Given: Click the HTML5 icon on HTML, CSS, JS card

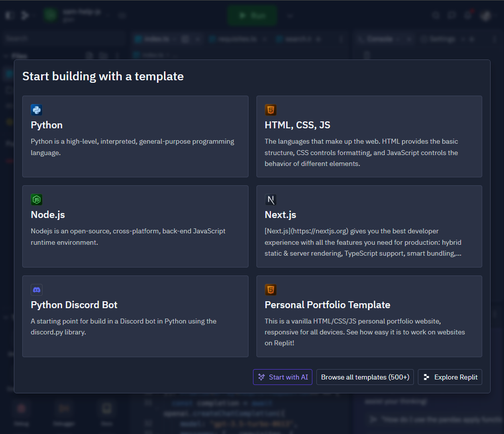Looking at the screenshot, I should click(271, 110).
